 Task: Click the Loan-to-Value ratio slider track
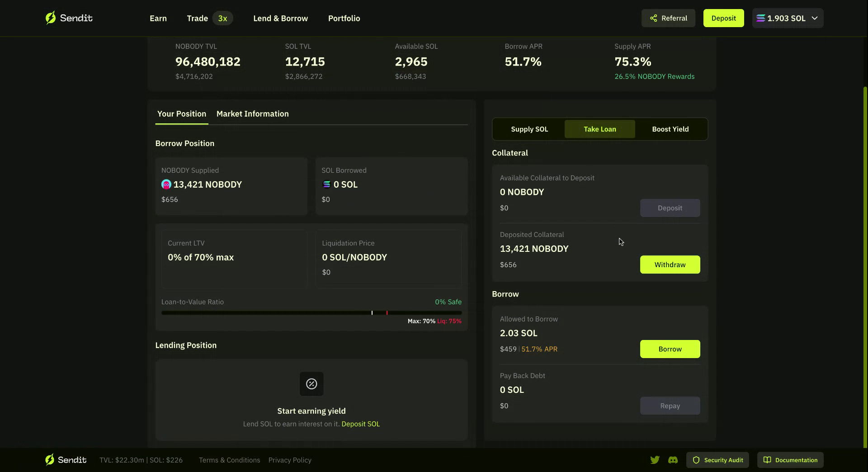[x=311, y=312]
